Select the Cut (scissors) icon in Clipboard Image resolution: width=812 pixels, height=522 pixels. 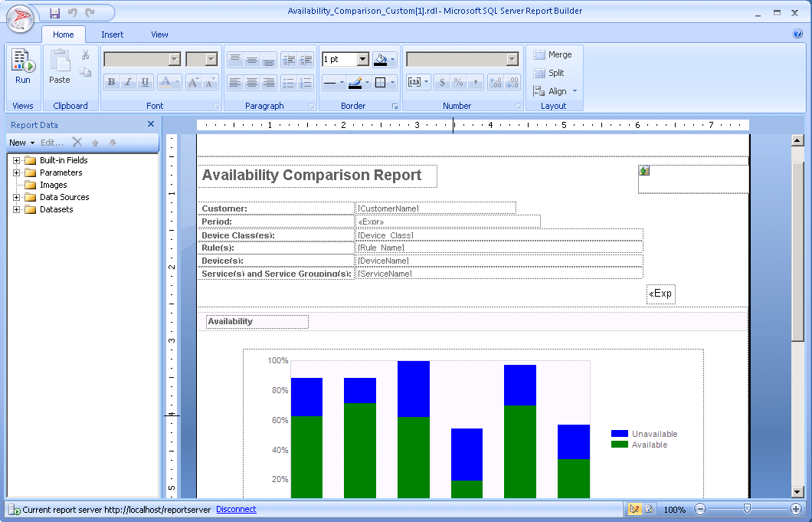click(x=85, y=54)
